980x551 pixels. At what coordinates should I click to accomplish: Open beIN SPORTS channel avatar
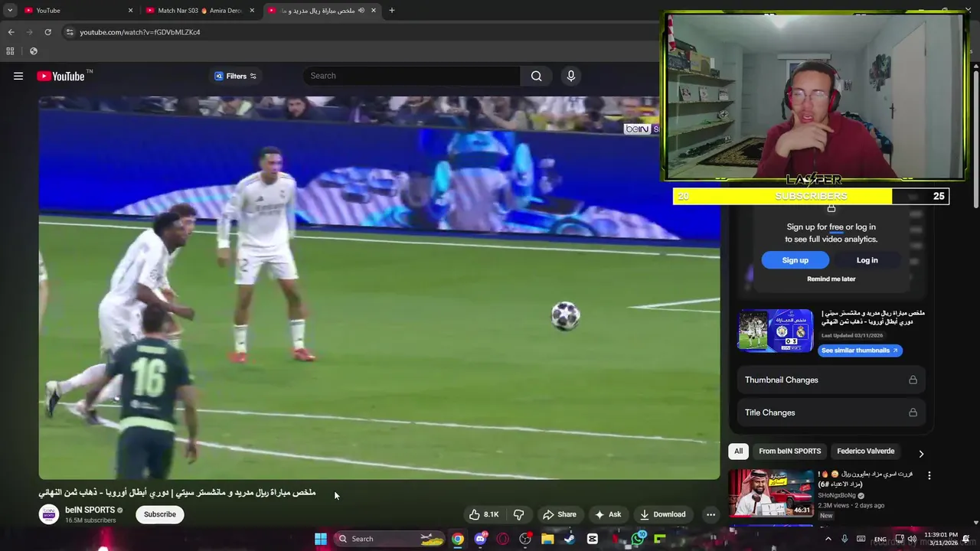click(49, 514)
